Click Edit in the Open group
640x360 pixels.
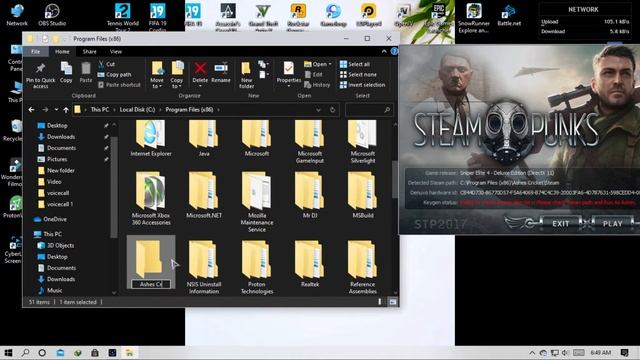point(313,75)
